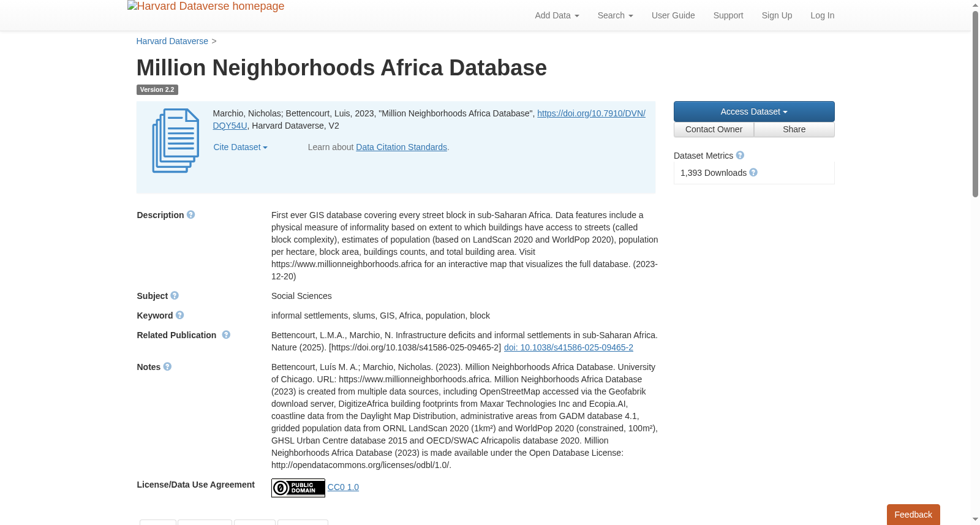Screen dimensions: 980x525
Task: Click help icon next to Keyword
Action: [179, 315]
